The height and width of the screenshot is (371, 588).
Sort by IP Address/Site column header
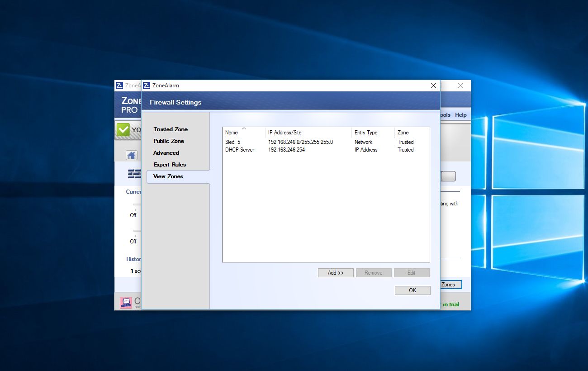point(308,133)
